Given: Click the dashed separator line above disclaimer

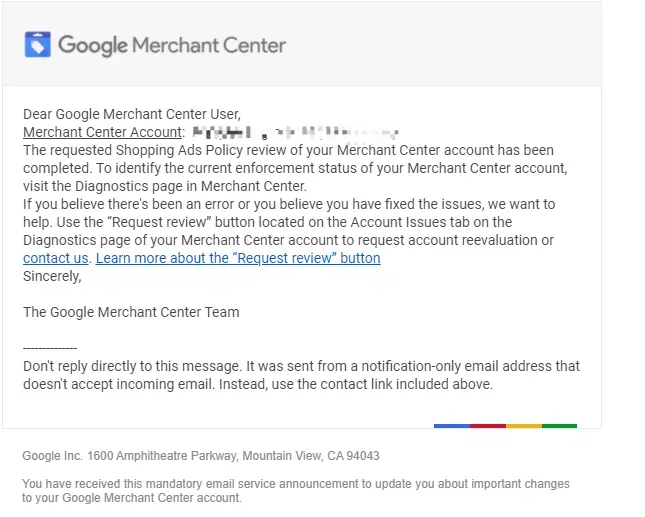Looking at the screenshot, I should [x=50, y=348].
